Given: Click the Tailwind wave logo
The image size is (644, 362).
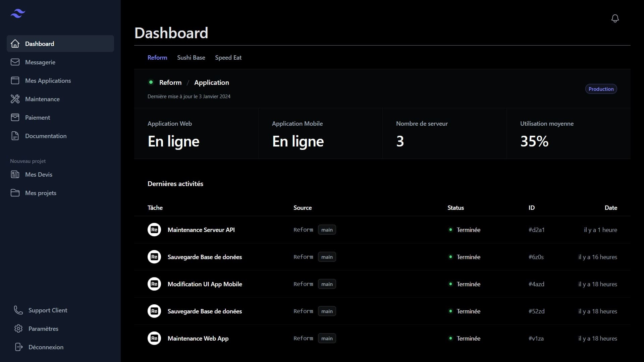Looking at the screenshot, I should click(x=18, y=13).
